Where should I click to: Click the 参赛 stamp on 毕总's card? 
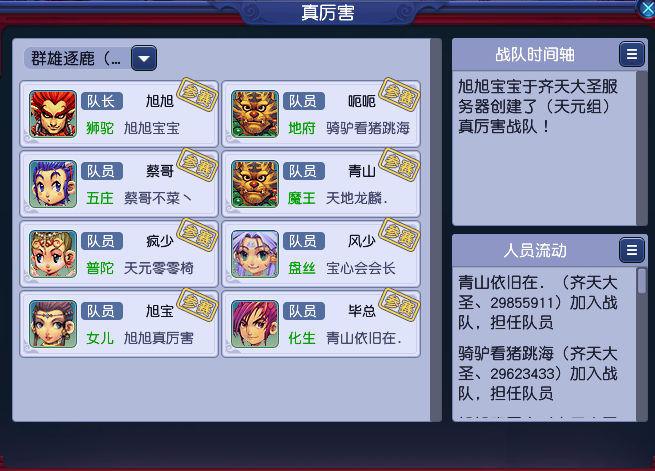click(x=399, y=305)
